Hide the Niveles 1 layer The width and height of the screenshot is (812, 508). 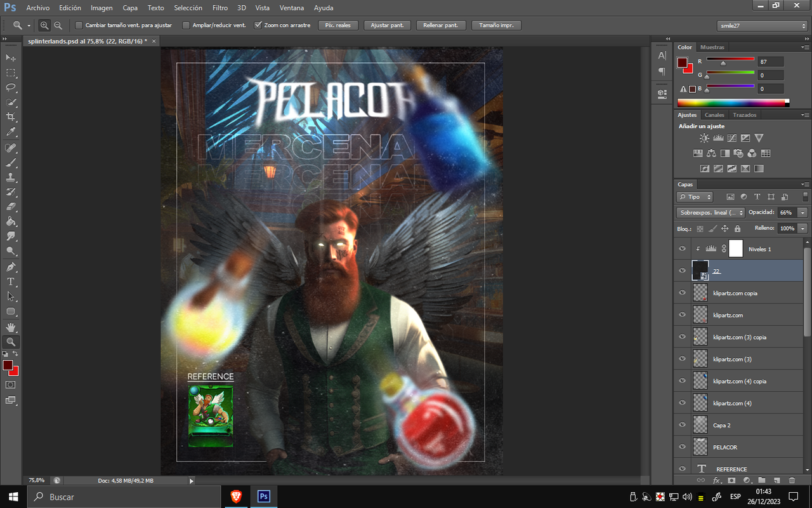[x=683, y=249]
